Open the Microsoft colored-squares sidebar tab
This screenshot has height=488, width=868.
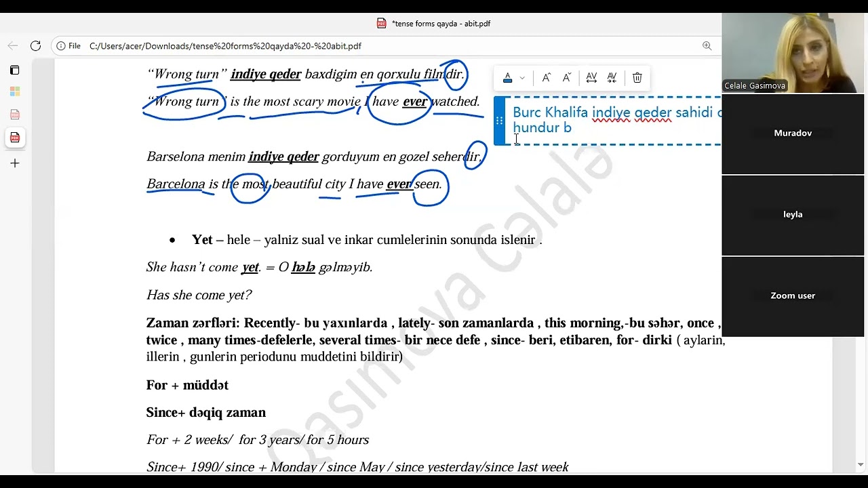tap(15, 91)
